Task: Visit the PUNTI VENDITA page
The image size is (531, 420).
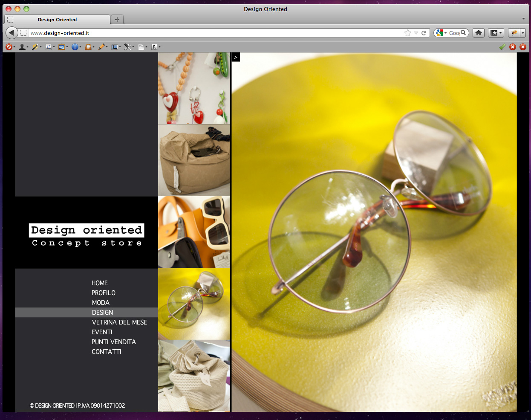Action: click(114, 342)
